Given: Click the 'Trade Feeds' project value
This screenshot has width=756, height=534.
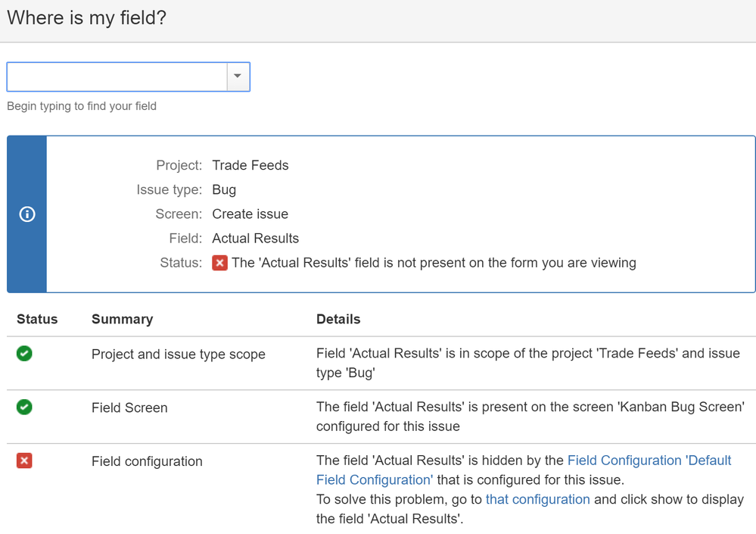Looking at the screenshot, I should (250, 165).
